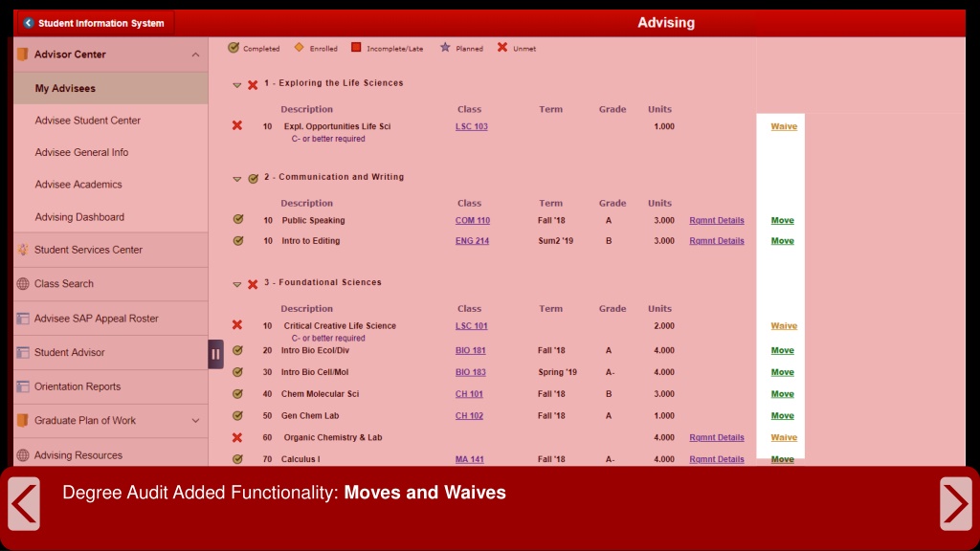Click Waive link for Critical Creative Life Science
This screenshot has height=551, width=980.
click(784, 325)
